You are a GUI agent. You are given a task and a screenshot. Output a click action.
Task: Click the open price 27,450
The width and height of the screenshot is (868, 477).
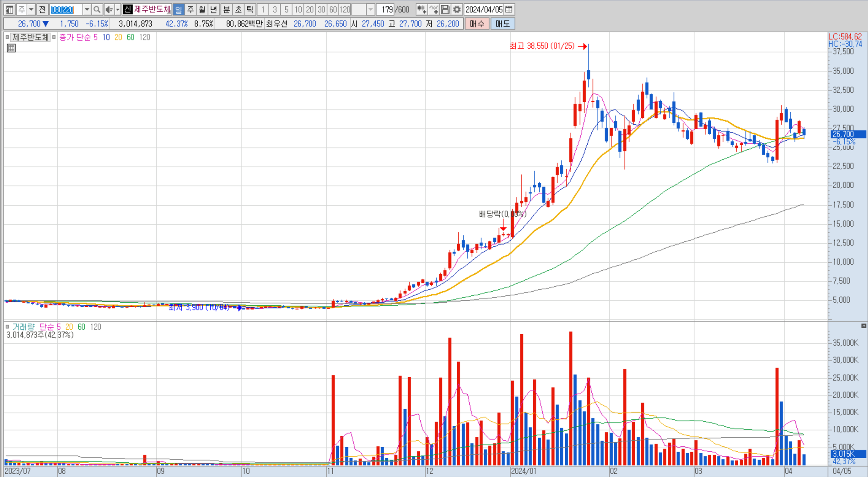373,24
